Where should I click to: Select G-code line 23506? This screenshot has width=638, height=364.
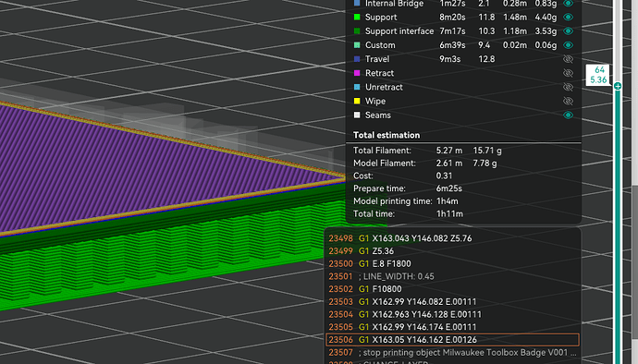pos(452,340)
